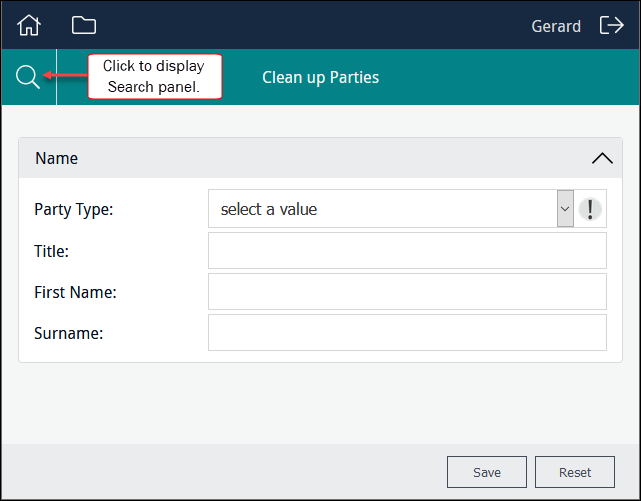The width and height of the screenshot is (641, 501).
Task: Reset the form fields
Action: pyautogui.click(x=575, y=472)
